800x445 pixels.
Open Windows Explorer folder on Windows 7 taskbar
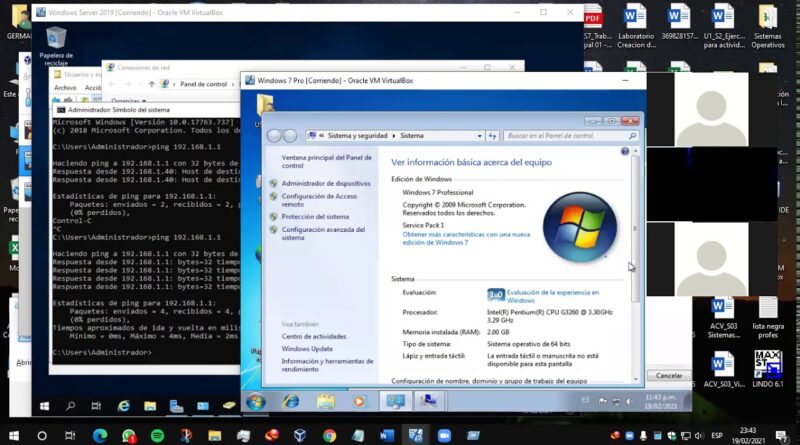326,402
